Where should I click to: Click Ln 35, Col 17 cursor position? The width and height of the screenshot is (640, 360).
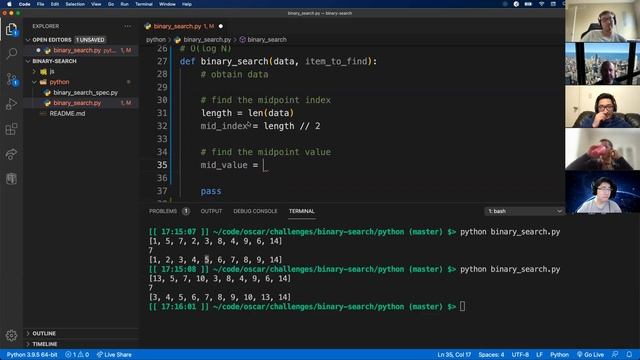[x=454, y=355]
